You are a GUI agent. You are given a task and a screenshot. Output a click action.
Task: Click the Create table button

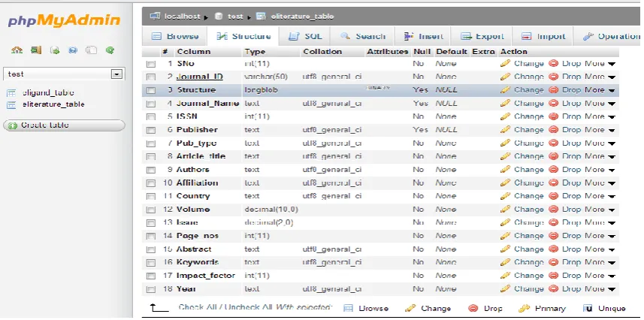pyautogui.click(x=64, y=125)
